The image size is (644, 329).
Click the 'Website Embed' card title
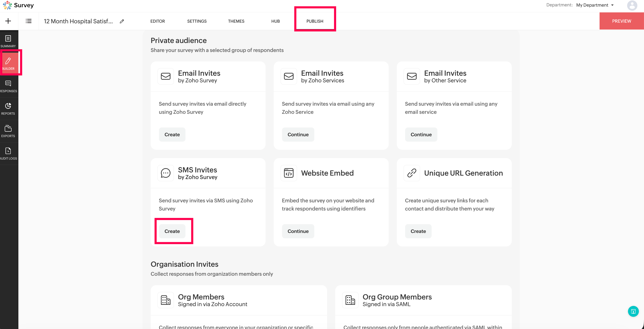point(327,173)
